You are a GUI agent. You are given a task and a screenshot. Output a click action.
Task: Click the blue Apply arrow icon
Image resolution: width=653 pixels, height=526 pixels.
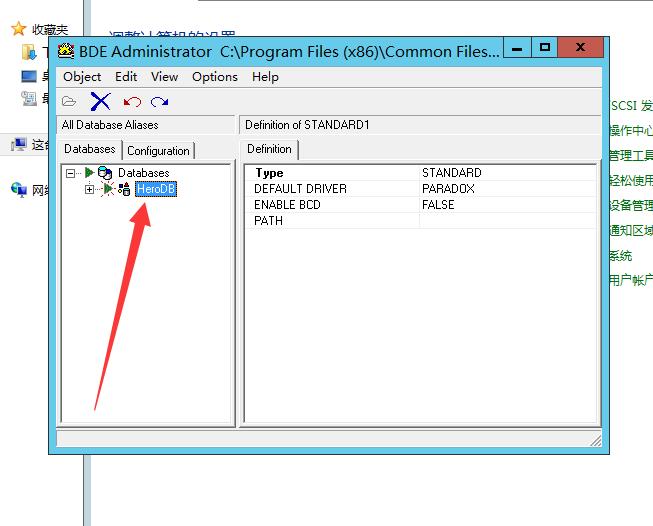pos(159,101)
